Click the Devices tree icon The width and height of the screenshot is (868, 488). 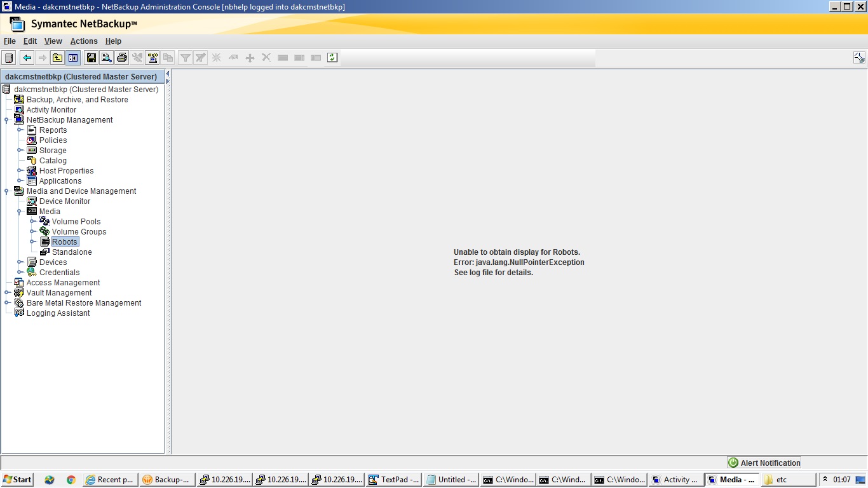pos(32,262)
